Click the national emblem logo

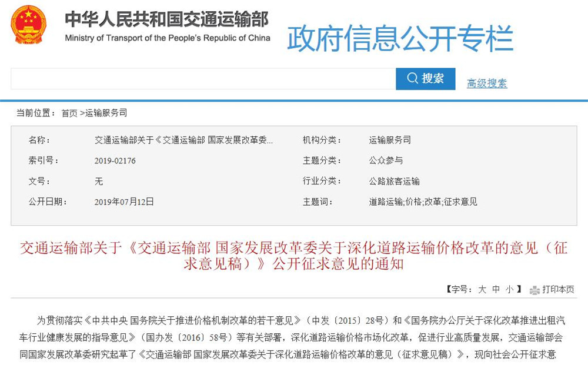[x=28, y=25]
